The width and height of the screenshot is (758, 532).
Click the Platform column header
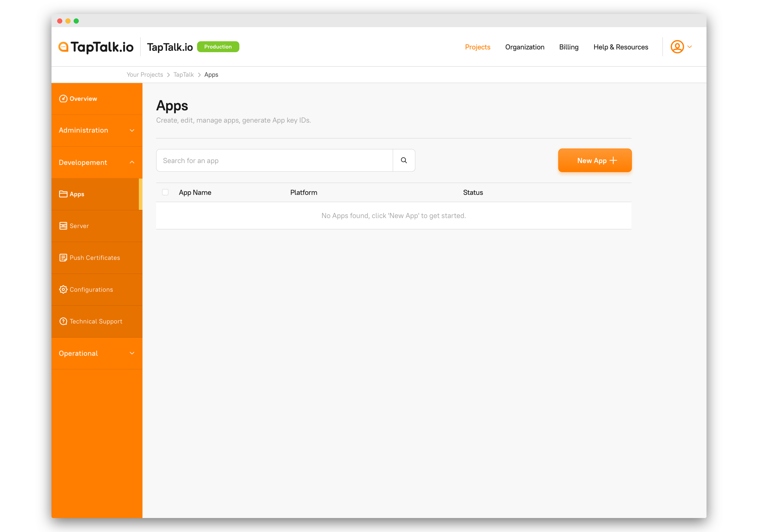click(303, 193)
